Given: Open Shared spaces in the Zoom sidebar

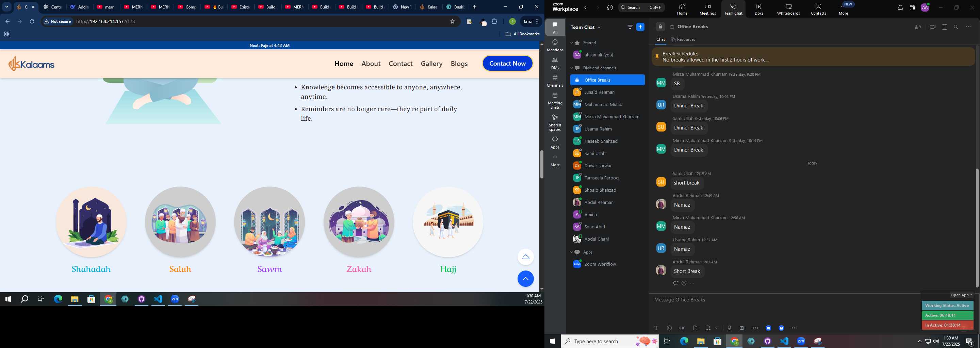Looking at the screenshot, I should 555,123.
